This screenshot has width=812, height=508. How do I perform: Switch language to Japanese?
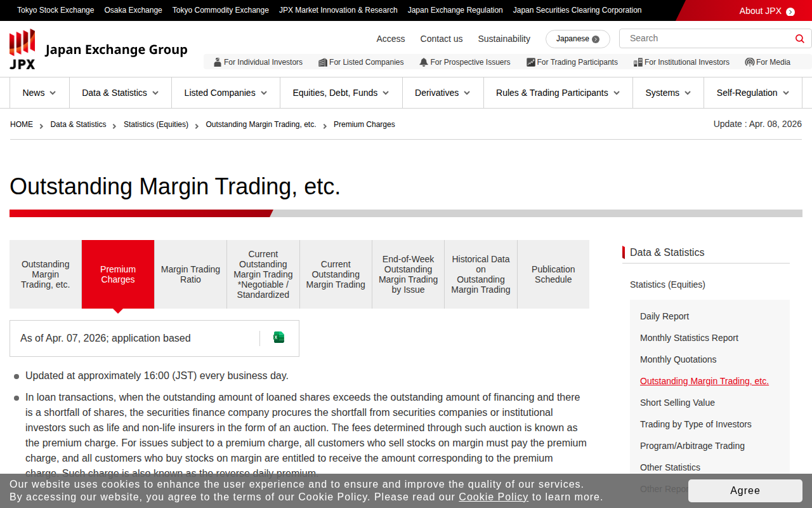578,39
